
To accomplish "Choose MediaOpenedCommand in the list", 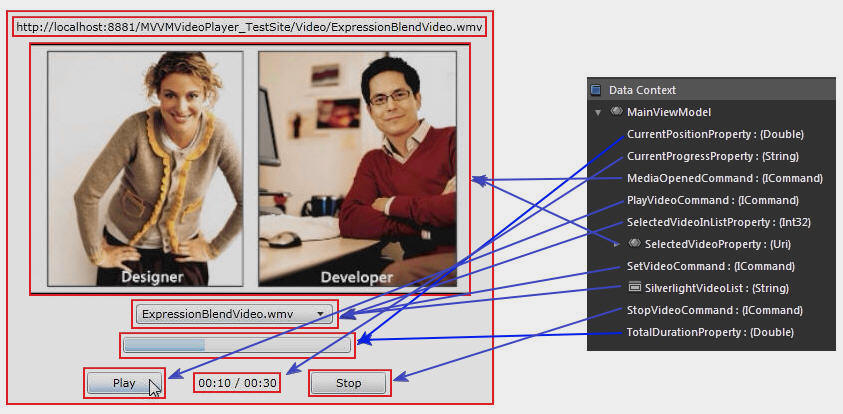I will click(x=724, y=178).
